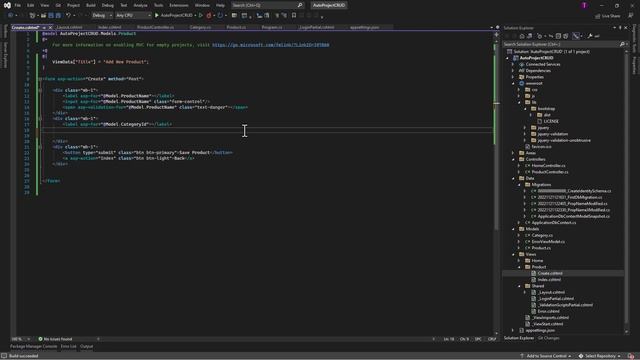Select _ValidationScriptsPartial.cshtml in Shared
The width and height of the screenshot is (640, 360).
click(x=565, y=305)
